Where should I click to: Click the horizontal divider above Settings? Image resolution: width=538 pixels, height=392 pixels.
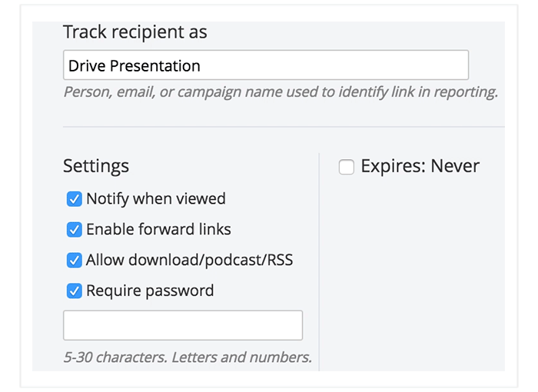click(284, 127)
